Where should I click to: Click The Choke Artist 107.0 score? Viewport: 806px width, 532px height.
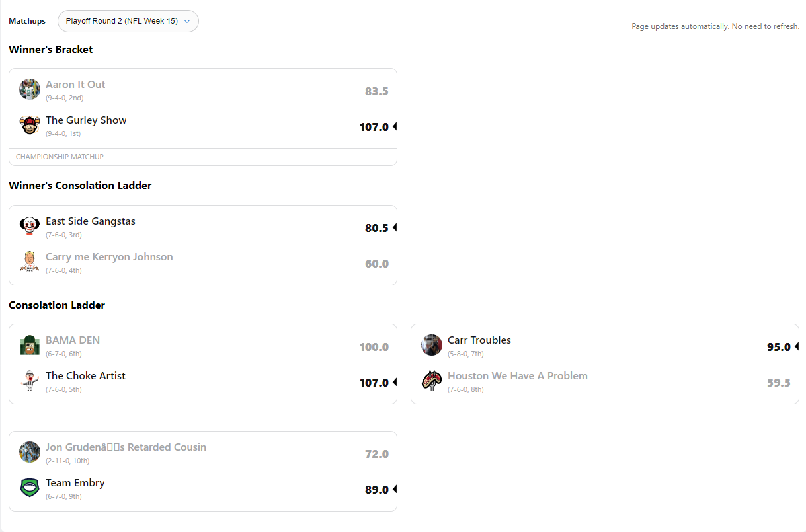point(374,383)
